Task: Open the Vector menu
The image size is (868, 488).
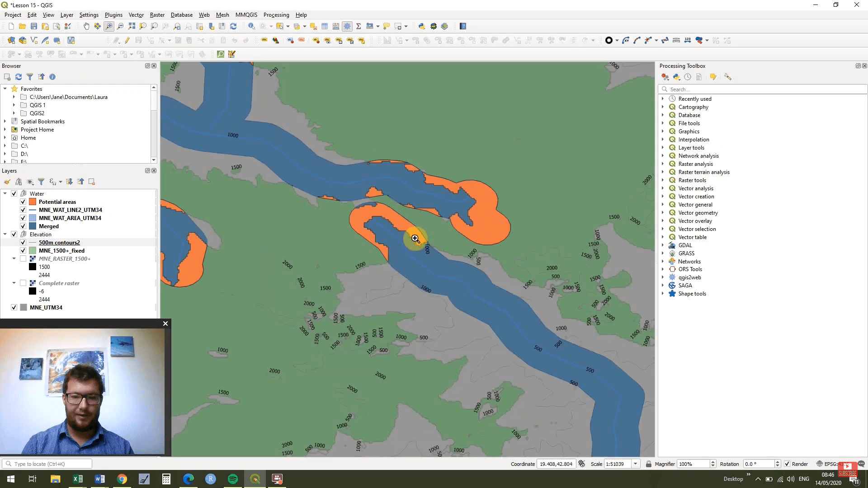Action: (x=136, y=15)
